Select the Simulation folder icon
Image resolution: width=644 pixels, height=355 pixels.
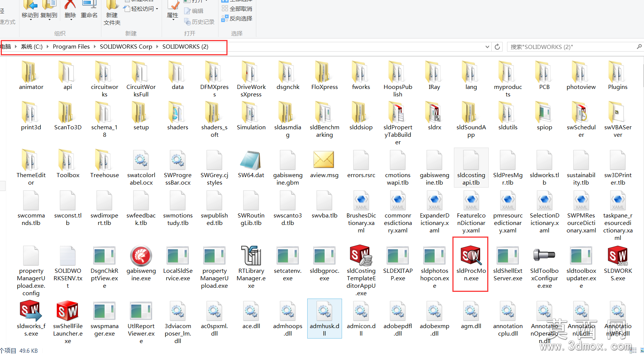251,112
